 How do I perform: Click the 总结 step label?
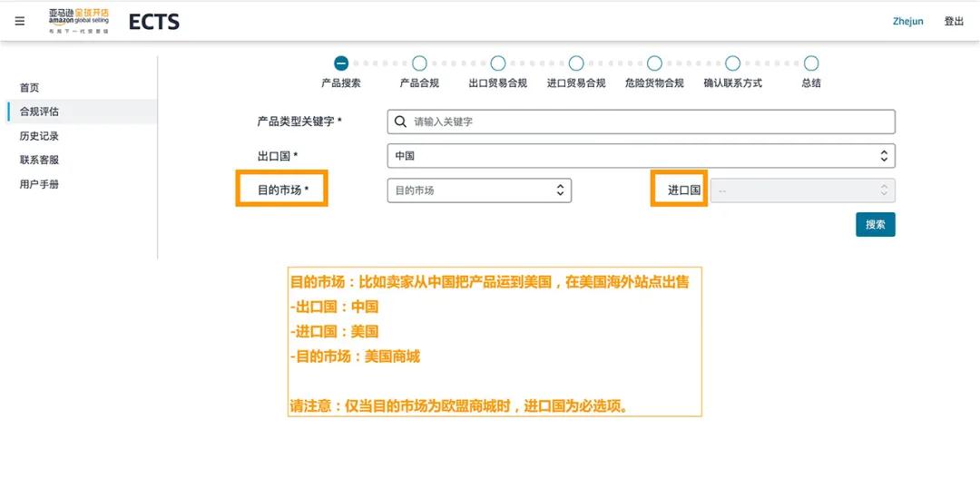[811, 83]
